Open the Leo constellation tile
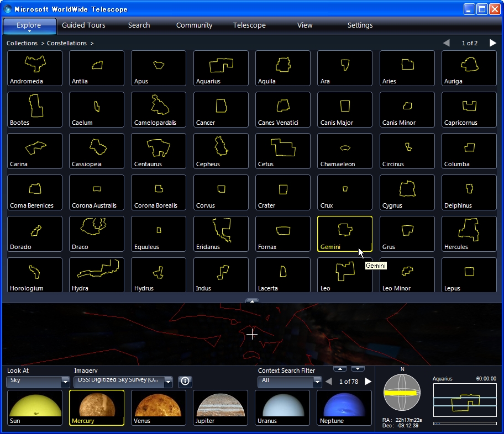The image size is (504, 434). pos(345,275)
